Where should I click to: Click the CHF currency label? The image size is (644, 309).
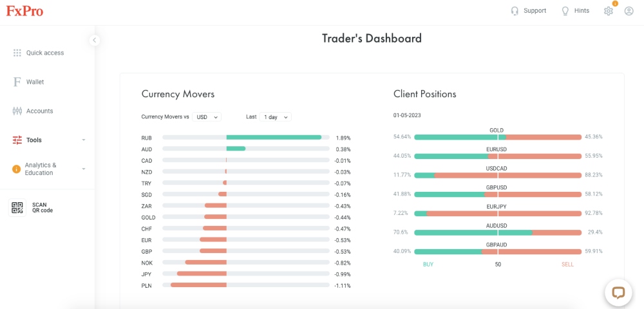[x=146, y=229]
